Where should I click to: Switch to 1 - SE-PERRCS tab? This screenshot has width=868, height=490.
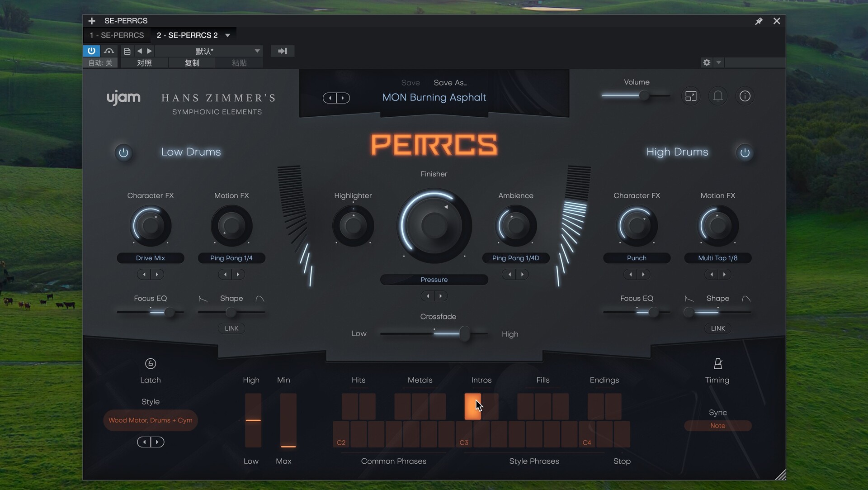pos(117,35)
